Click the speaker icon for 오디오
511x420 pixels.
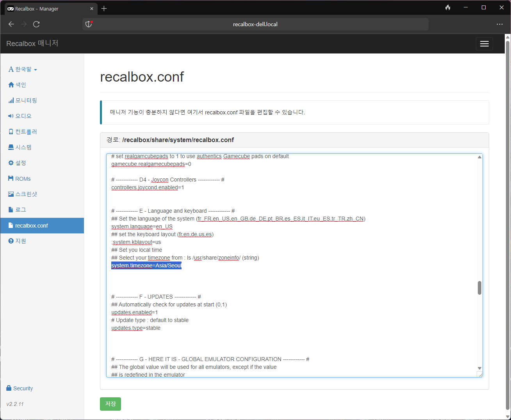(11, 116)
